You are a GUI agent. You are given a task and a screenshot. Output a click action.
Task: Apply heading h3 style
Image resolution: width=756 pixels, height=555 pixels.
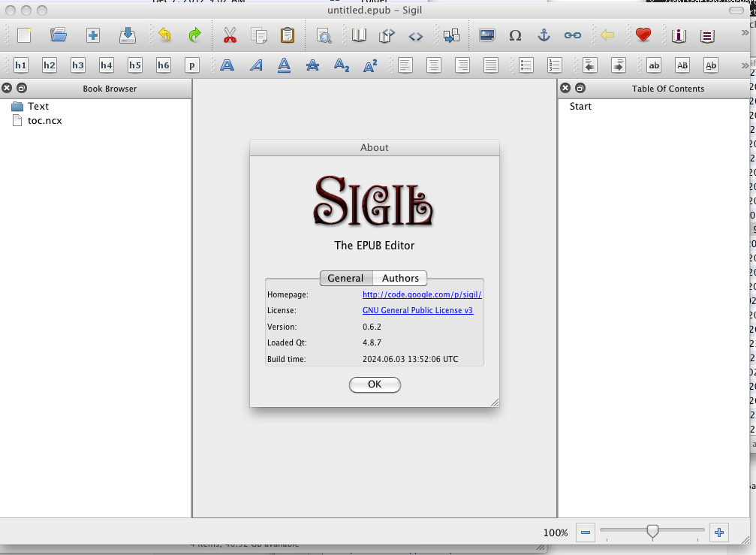click(x=77, y=65)
